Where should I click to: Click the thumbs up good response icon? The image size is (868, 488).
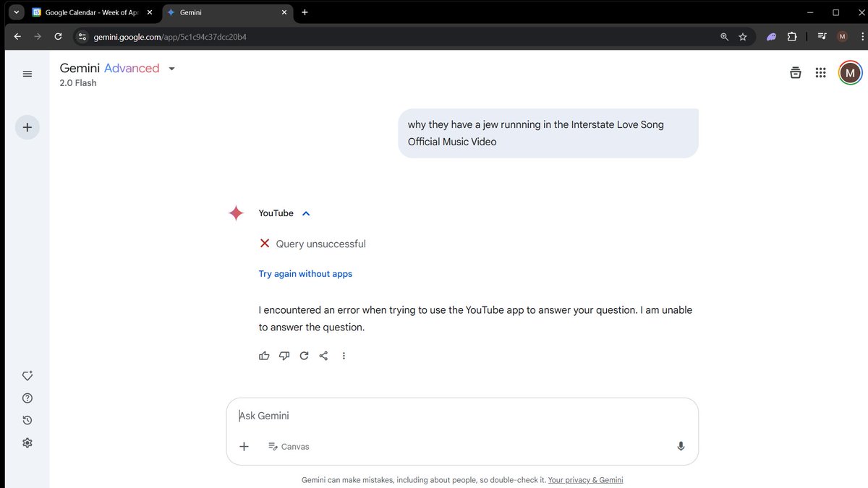tap(264, 356)
